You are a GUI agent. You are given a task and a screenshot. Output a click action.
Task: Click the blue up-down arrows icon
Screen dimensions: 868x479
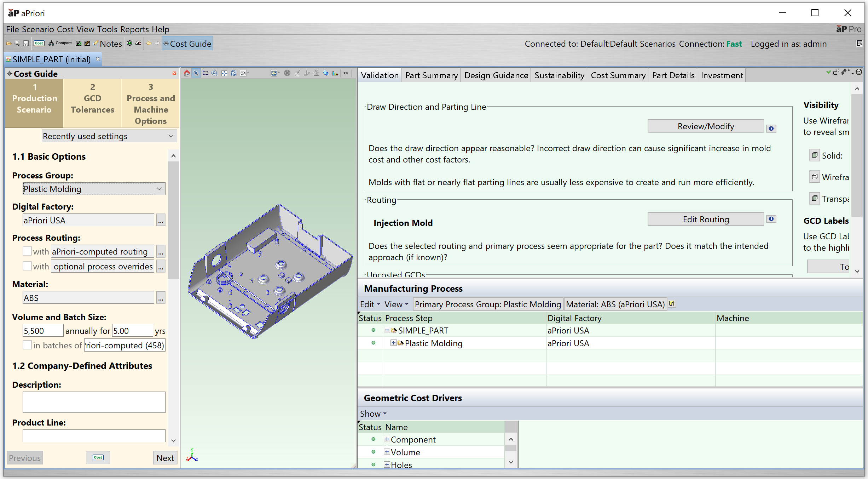(326, 73)
